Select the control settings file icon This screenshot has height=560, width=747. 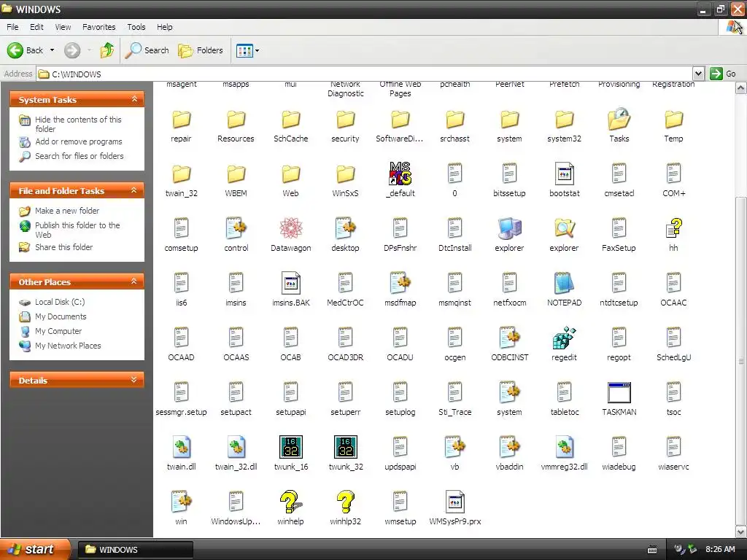coord(236,228)
